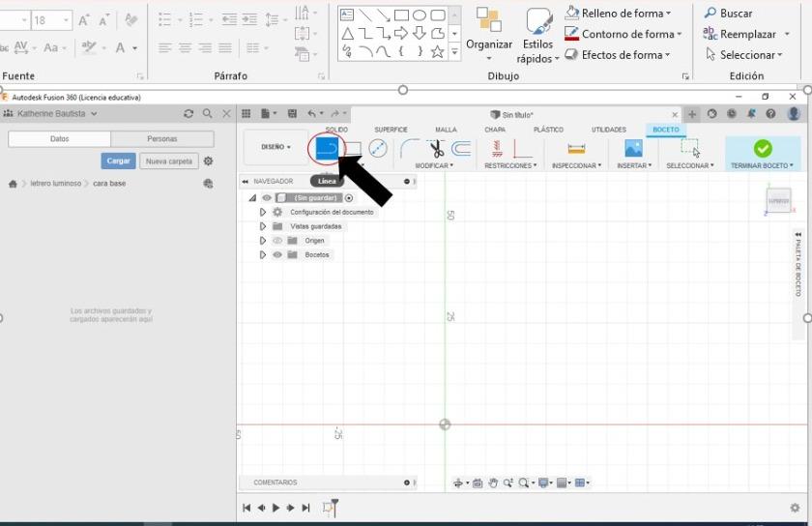Open Relleno de forma in PowerPoint
Screen dimensions: 812x526
coord(619,13)
